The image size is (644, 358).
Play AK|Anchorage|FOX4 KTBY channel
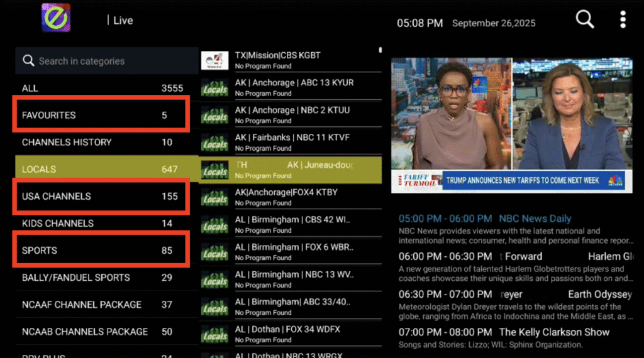pos(291,198)
